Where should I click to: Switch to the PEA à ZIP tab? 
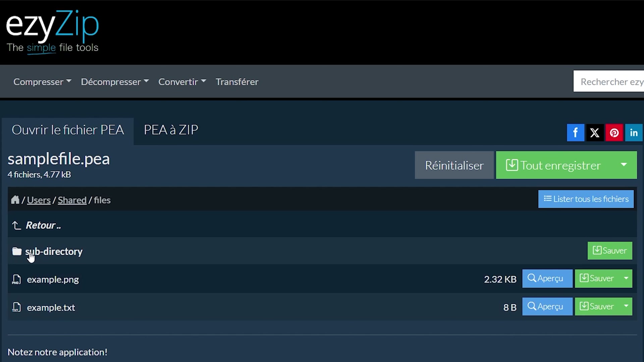click(x=171, y=130)
